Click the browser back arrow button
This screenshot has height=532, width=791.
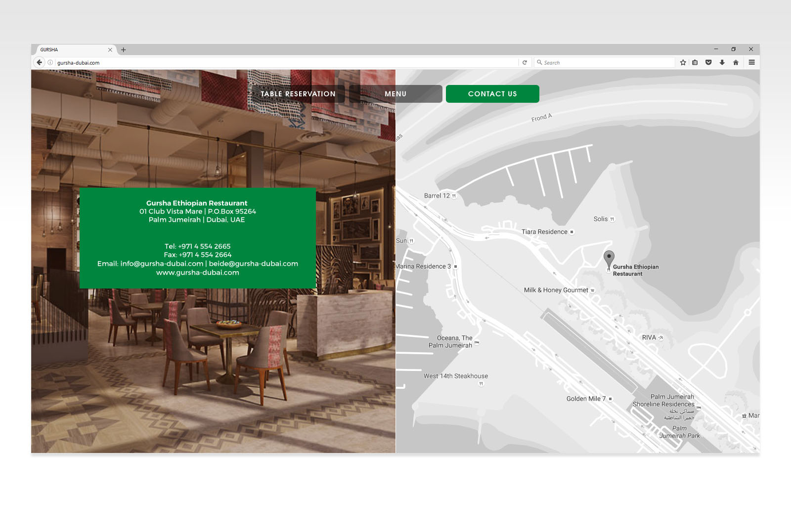[39, 62]
